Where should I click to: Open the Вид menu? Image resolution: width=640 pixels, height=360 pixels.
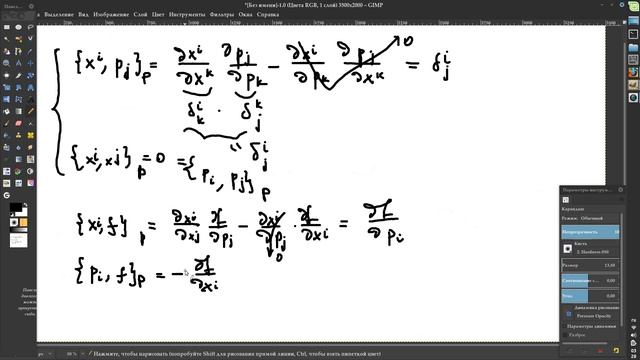(83, 14)
